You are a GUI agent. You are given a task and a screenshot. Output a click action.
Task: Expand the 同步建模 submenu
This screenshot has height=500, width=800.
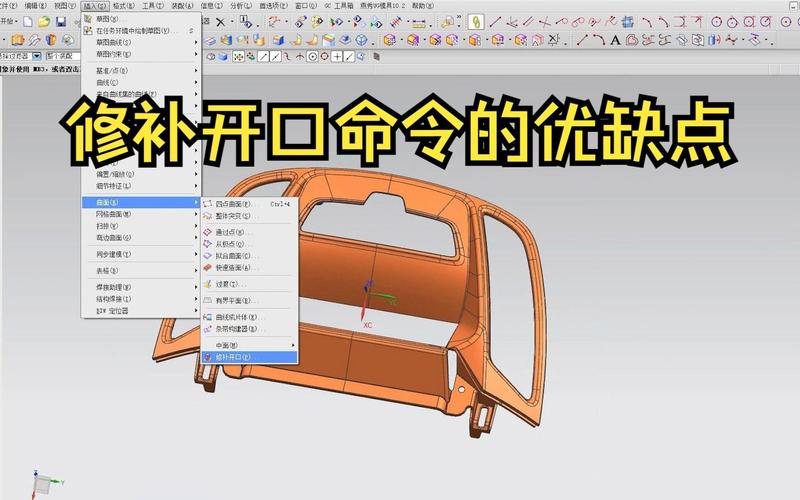pyautogui.click(x=141, y=254)
